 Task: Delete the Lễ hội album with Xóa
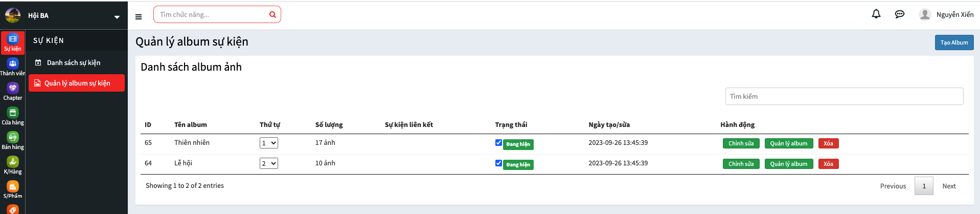(x=828, y=164)
